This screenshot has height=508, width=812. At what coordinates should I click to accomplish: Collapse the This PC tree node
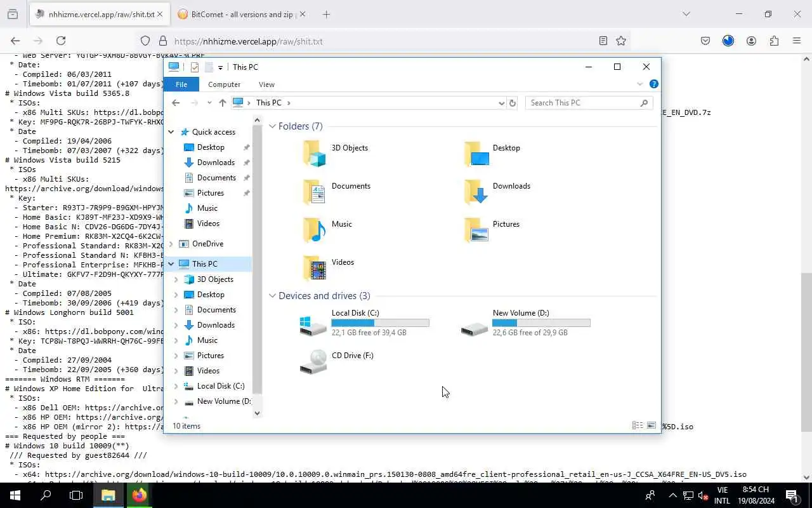click(x=171, y=264)
